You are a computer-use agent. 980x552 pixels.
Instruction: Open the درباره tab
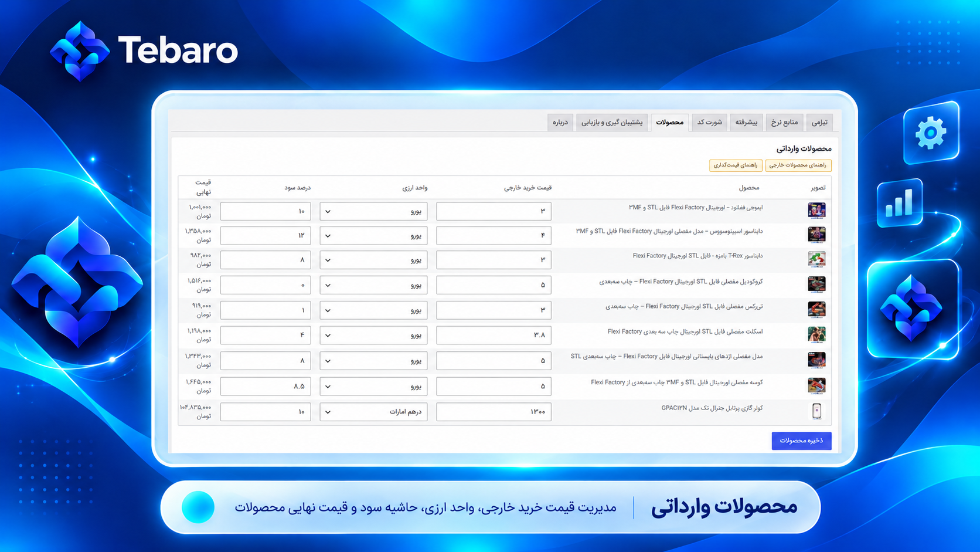[560, 122]
